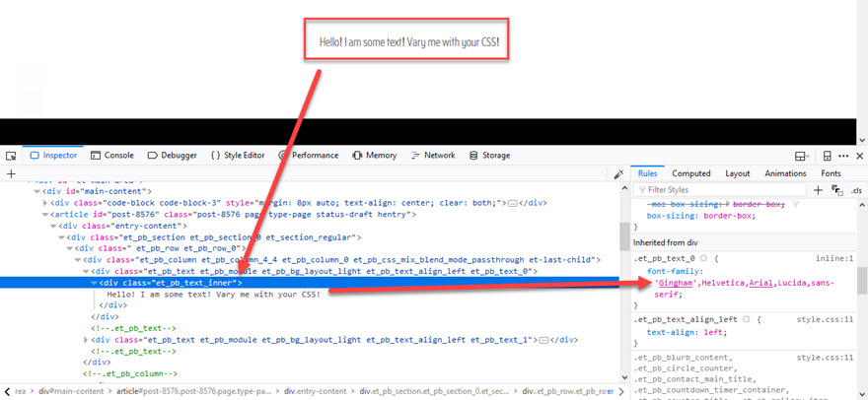Expand the code-block-3 div node

pos(44,203)
